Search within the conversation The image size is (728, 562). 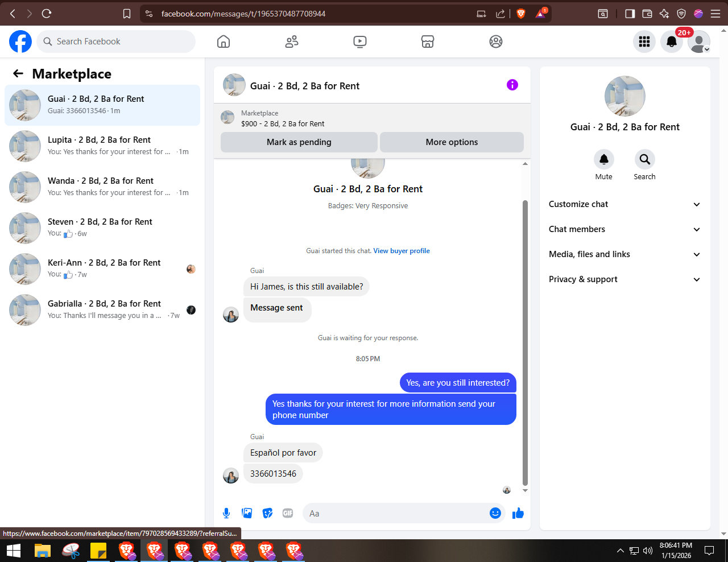644,159
